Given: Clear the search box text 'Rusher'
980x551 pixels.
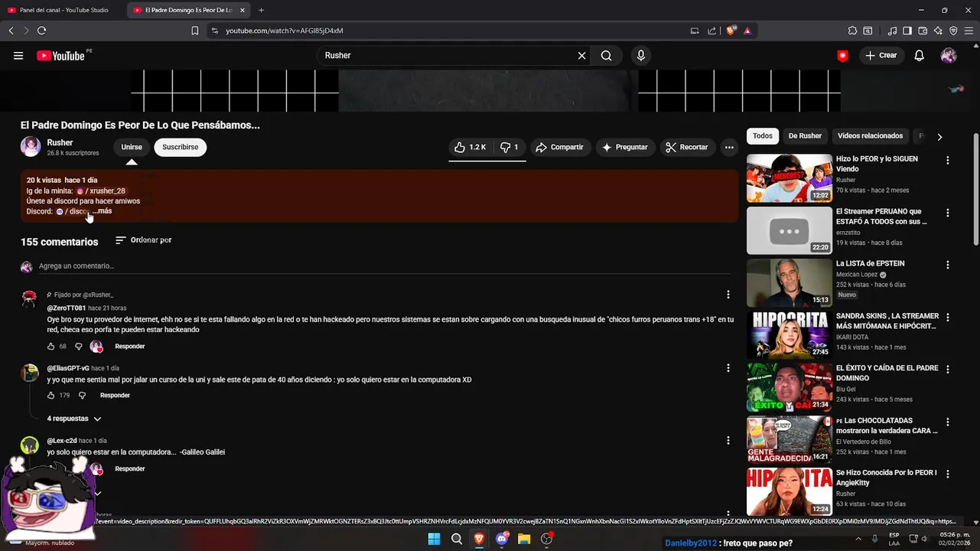Looking at the screenshot, I should click(x=581, y=55).
